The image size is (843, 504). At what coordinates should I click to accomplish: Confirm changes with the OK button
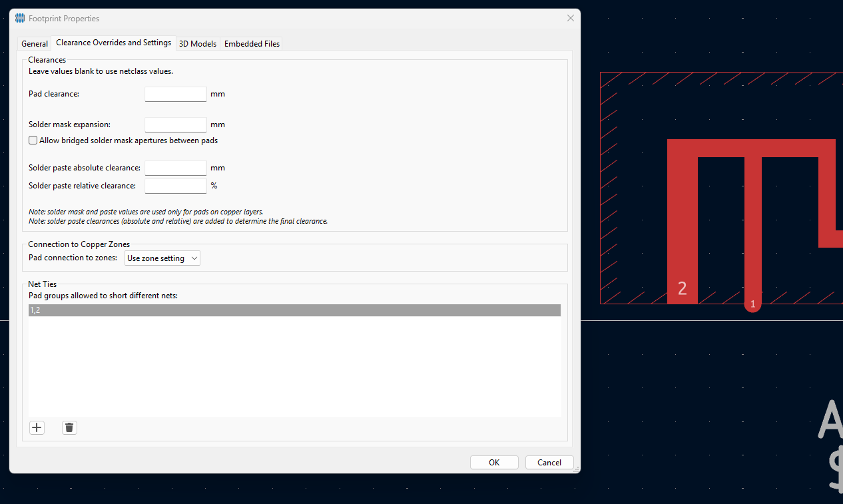[x=493, y=463]
